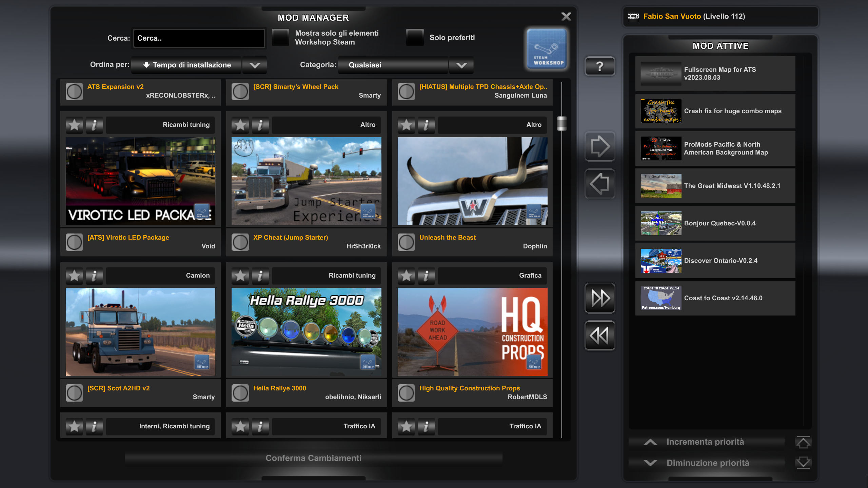
Task: Expand the Categoria dropdown arrow
Action: tap(461, 65)
